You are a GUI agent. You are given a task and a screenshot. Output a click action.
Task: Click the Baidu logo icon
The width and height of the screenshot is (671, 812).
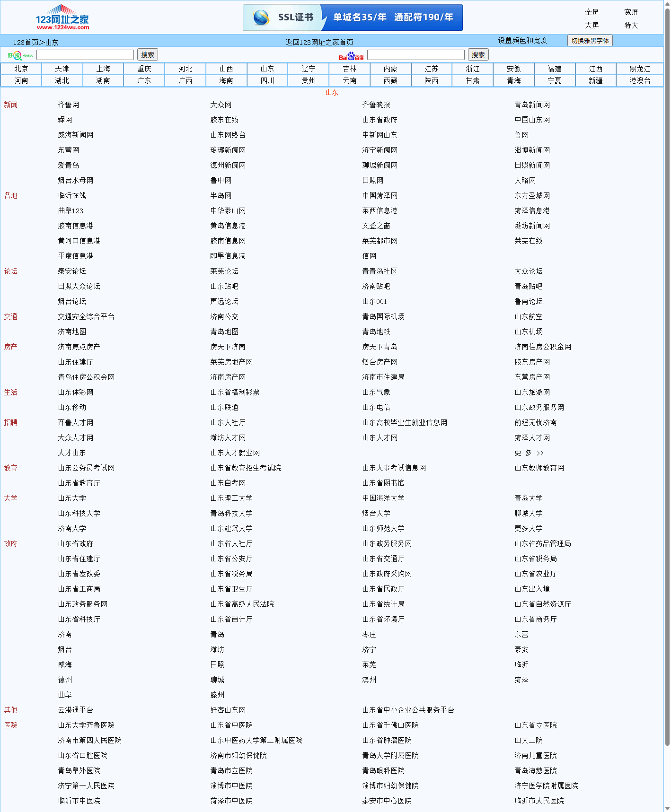[351, 56]
